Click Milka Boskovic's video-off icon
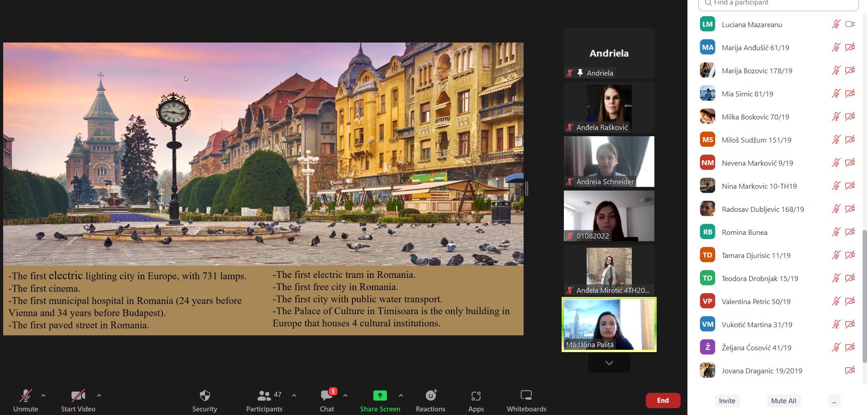 pos(850,116)
